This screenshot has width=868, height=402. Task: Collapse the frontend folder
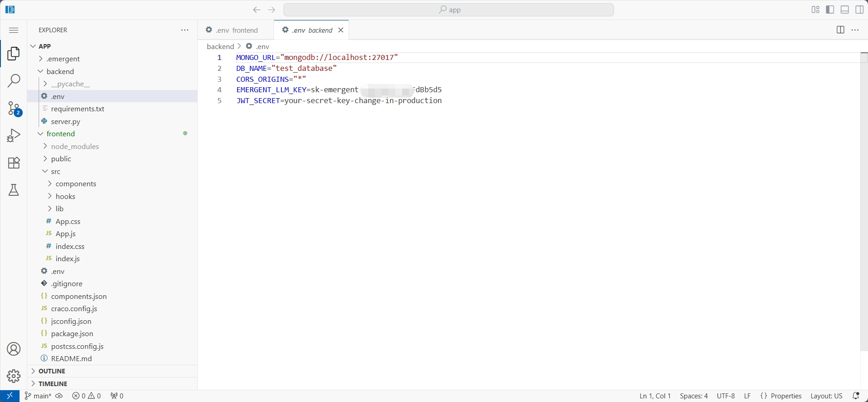coord(112,134)
